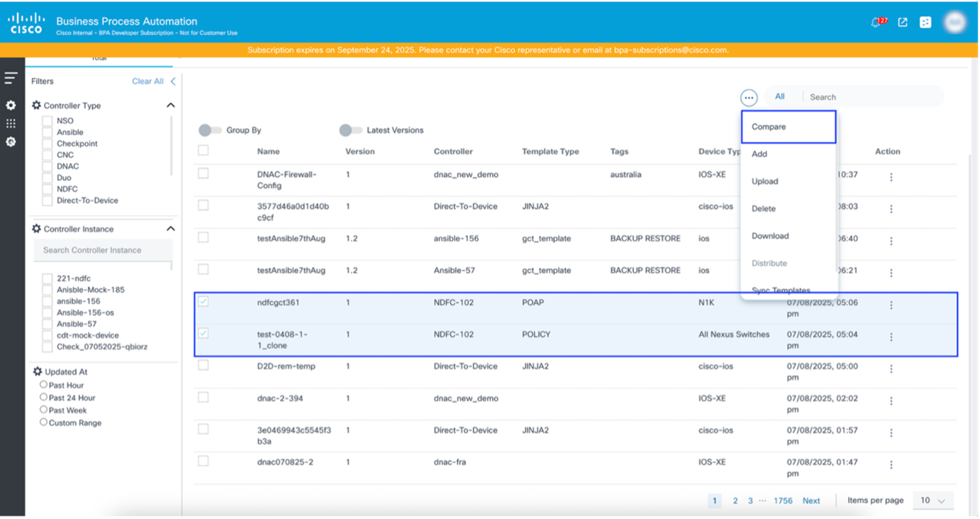Choose Upload from the options menu
This screenshot has width=980, height=519.
(x=765, y=182)
